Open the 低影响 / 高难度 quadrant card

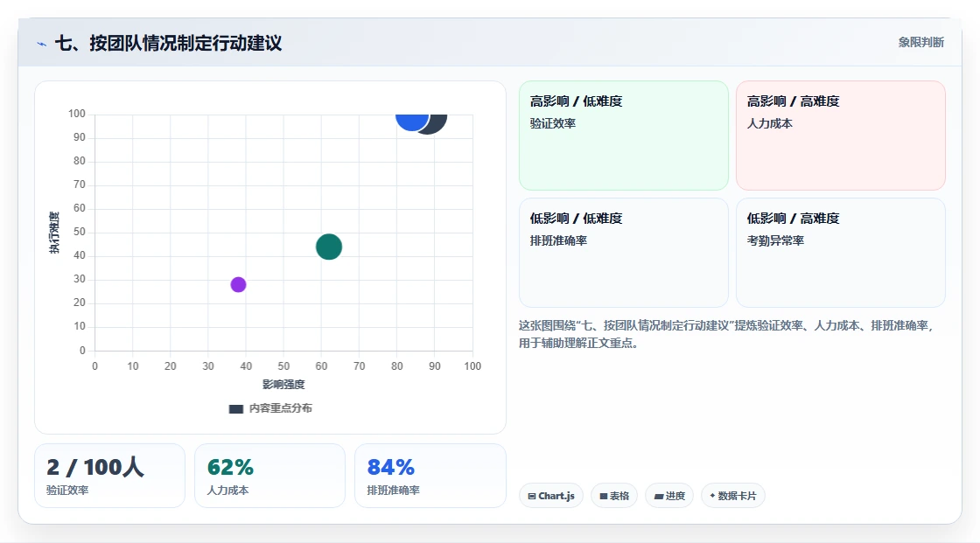(841, 253)
